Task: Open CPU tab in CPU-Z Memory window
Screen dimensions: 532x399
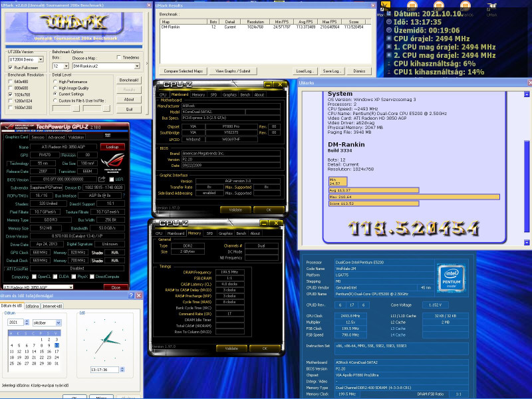Action: 159,233
